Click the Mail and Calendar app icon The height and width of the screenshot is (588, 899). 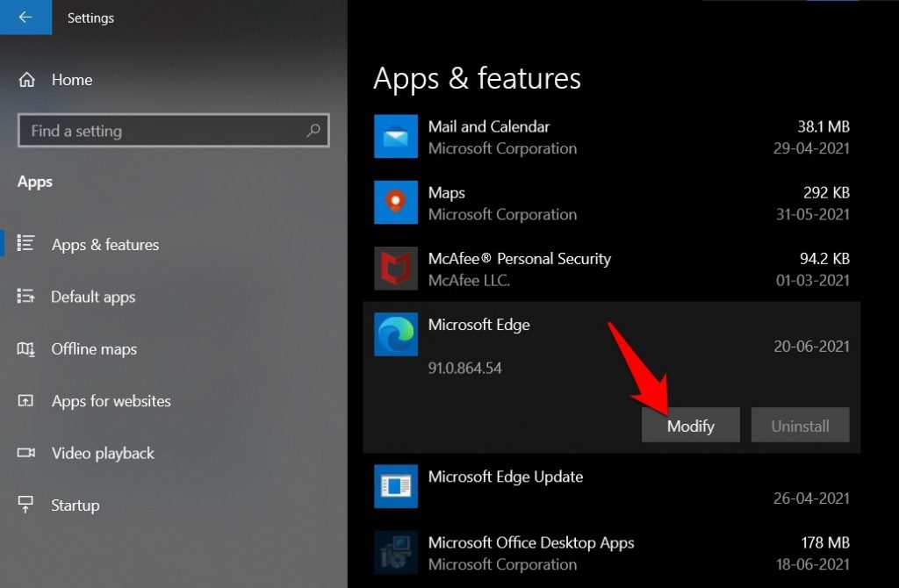pyautogui.click(x=395, y=137)
